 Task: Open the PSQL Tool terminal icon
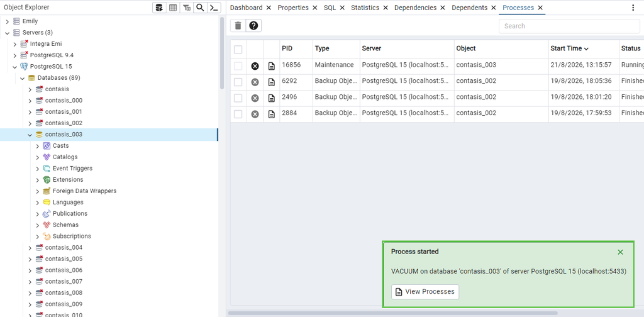[214, 8]
